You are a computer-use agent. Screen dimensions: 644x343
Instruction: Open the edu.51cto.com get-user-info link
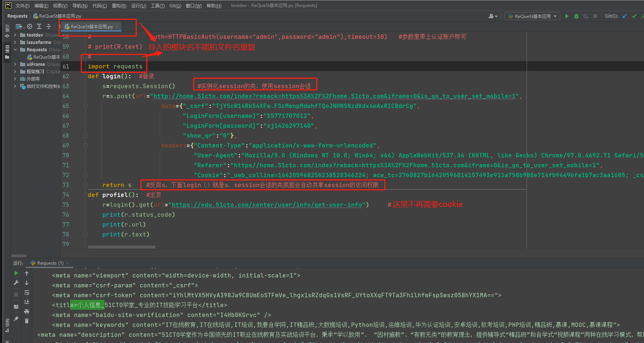[267, 205]
